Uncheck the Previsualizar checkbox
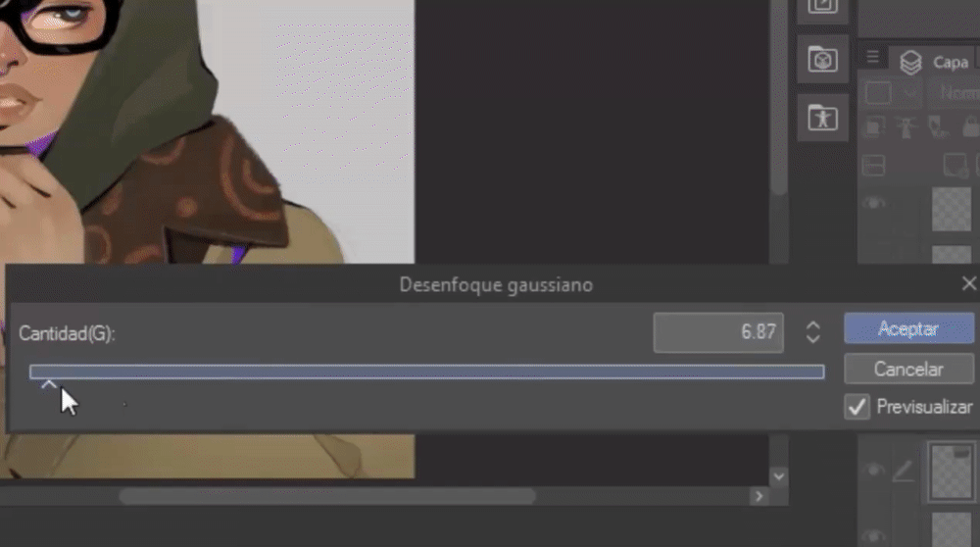The image size is (980, 547). [857, 407]
